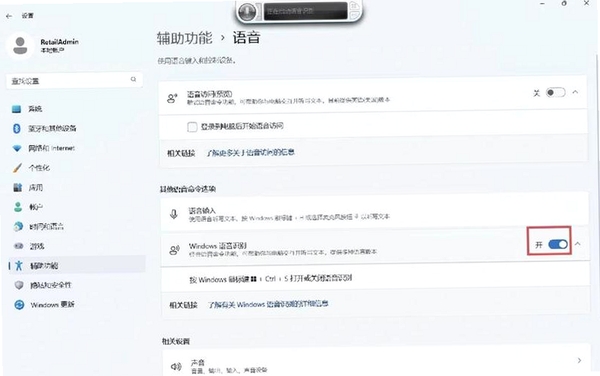
Task: Close the Settings window
Action: coord(587,3)
